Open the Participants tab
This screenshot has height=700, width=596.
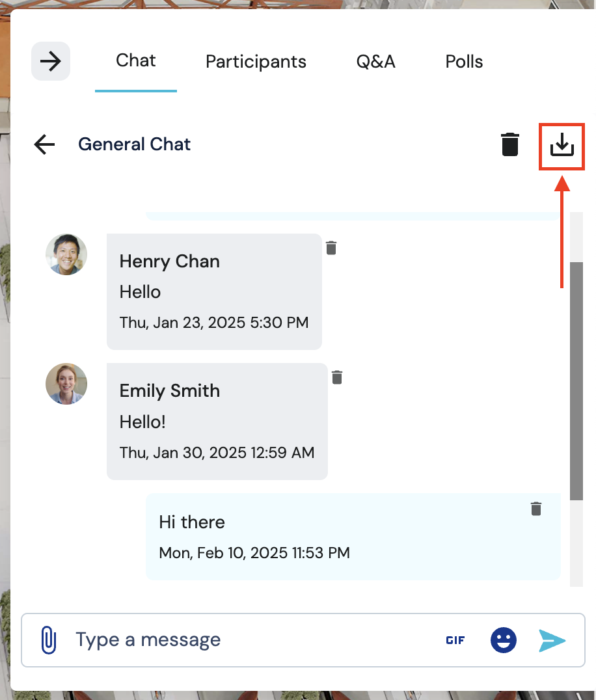tap(256, 62)
